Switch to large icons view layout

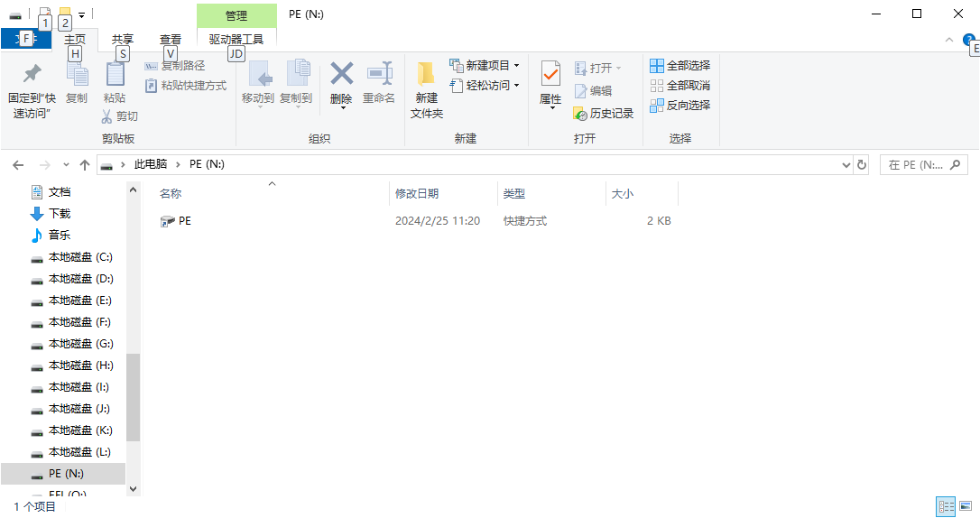(x=966, y=506)
